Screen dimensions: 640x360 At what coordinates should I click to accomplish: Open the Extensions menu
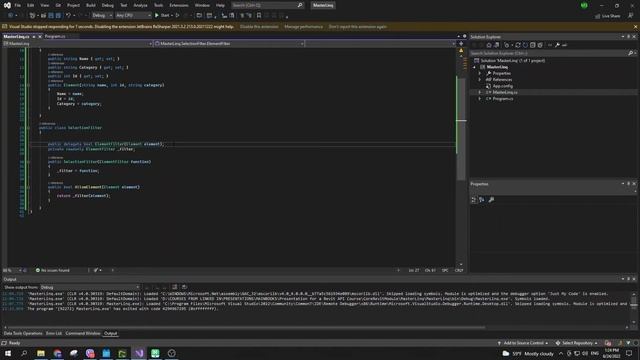point(179,5)
